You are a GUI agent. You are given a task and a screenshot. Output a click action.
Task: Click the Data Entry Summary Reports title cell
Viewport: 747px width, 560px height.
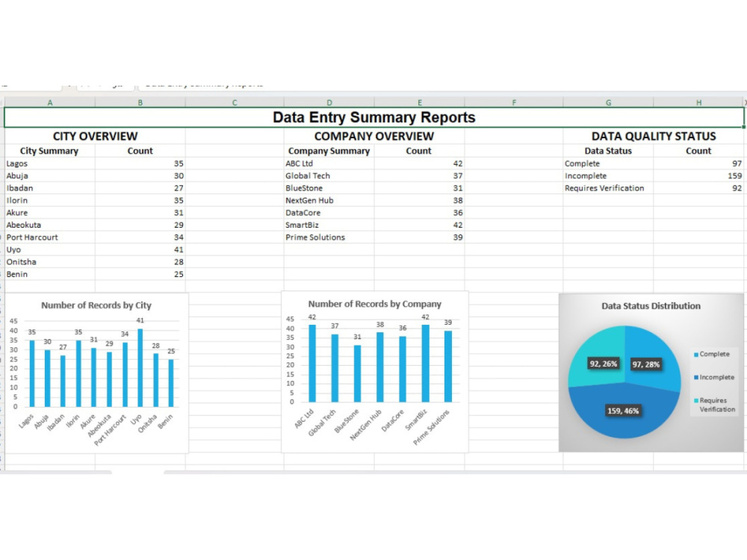tap(374, 117)
